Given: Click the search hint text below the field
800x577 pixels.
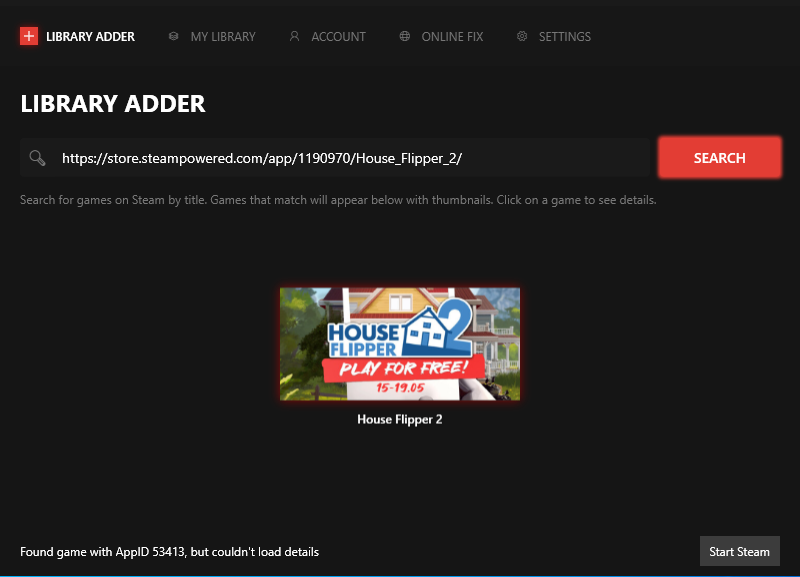Looking at the screenshot, I should coord(338,200).
